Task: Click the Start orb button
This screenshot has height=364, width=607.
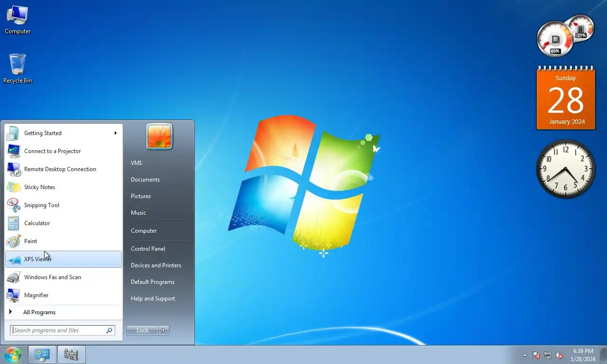Action: pyautogui.click(x=13, y=355)
